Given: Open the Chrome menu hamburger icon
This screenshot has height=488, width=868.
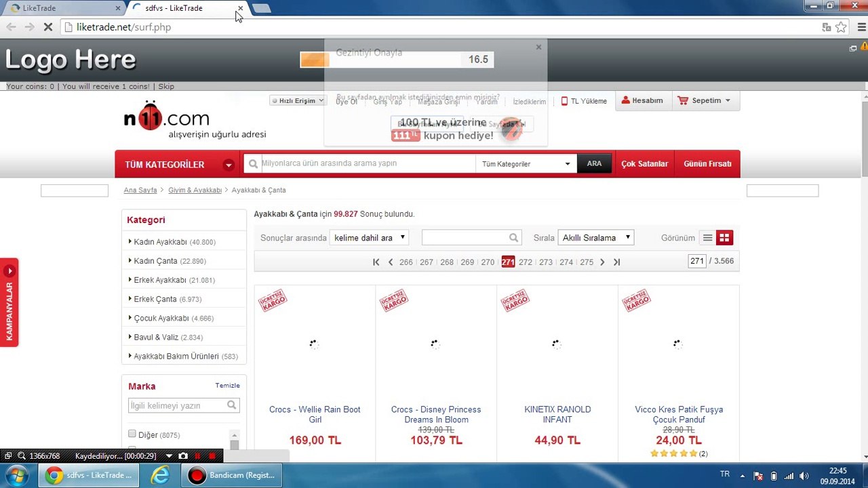Looking at the screenshot, I should tap(861, 27).
